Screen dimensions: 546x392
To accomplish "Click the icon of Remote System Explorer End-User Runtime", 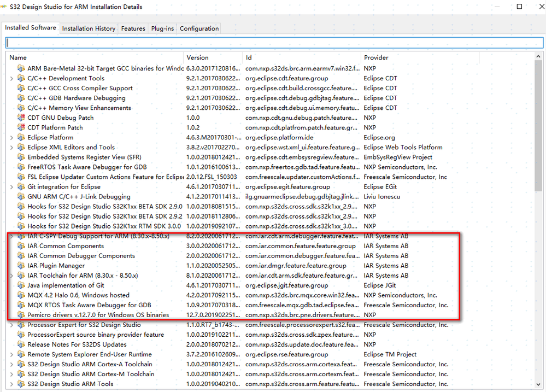I will point(21,354).
